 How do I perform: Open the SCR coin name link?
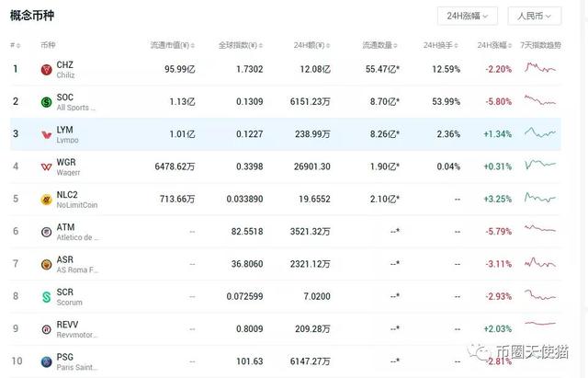tap(65, 292)
